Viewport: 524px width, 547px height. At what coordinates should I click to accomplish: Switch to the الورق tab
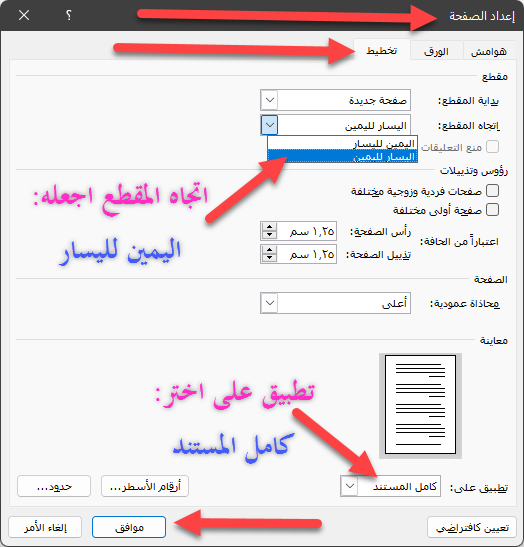click(x=436, y=52)
